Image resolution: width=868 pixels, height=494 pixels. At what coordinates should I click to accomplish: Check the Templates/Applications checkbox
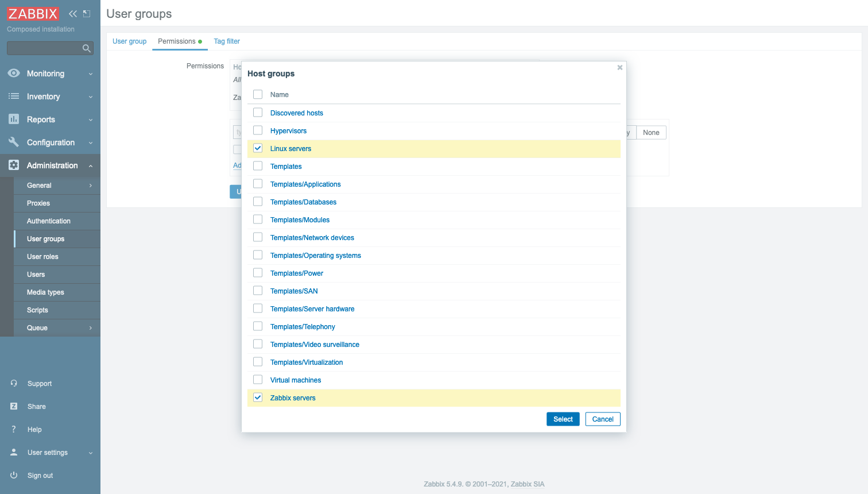(x=258, y=184)
